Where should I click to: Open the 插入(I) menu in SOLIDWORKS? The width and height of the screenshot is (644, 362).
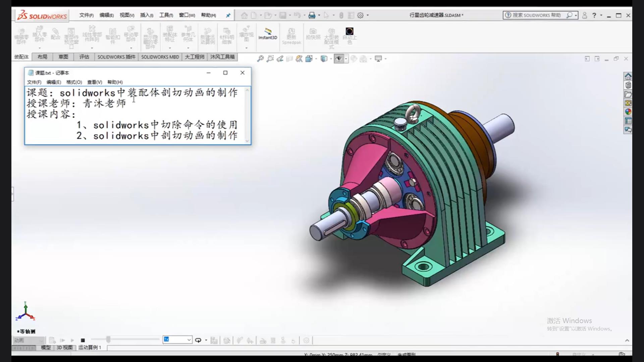[x=147, y=15]
